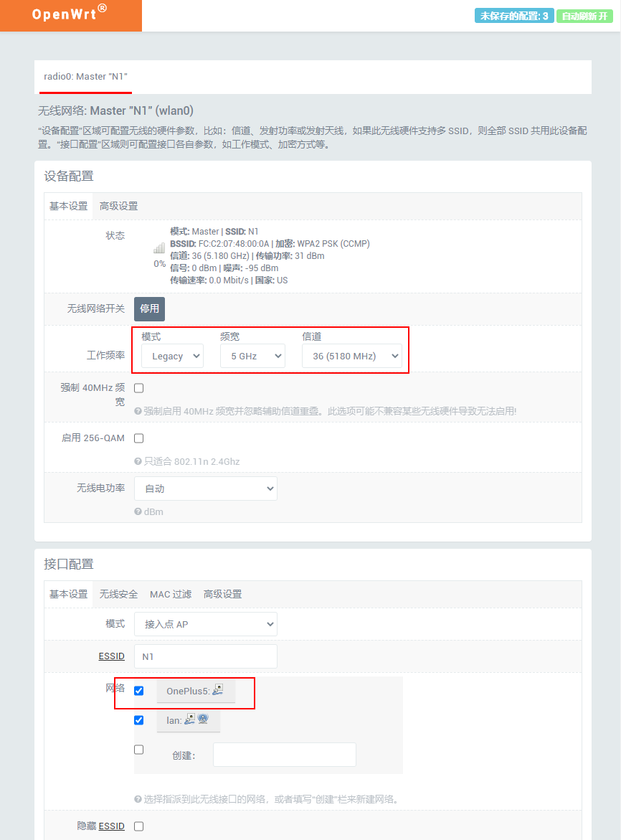Enable the 强制 40MHz 频宽 checkbox
The height and width of the screenshot is (840, 621).
pos(138,388)
